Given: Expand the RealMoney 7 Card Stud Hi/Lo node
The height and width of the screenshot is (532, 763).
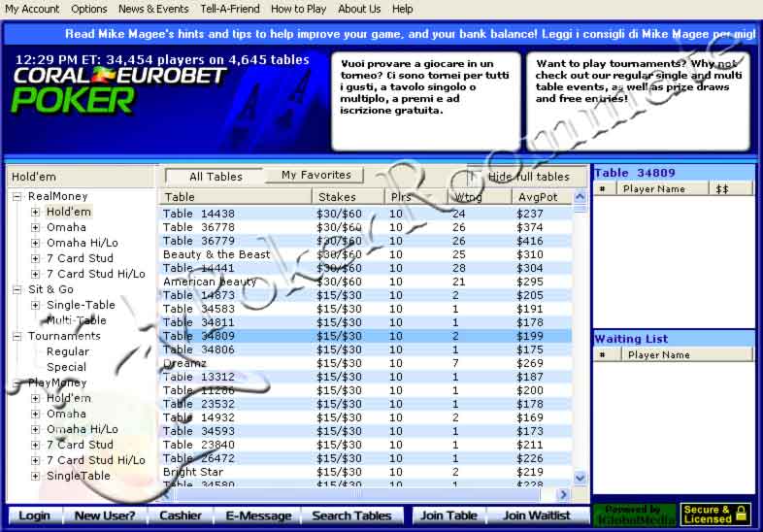Looking at the screenshot, I should 35,274.
